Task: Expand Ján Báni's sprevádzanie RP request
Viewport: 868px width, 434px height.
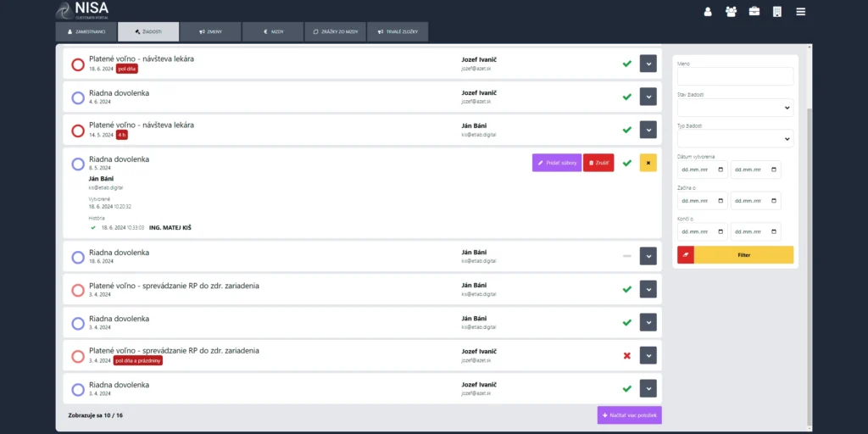Action: (x=648, y=289)
